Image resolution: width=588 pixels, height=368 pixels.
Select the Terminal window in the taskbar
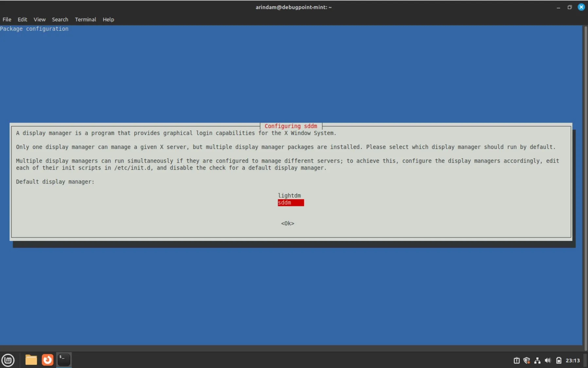coord(64,359)
